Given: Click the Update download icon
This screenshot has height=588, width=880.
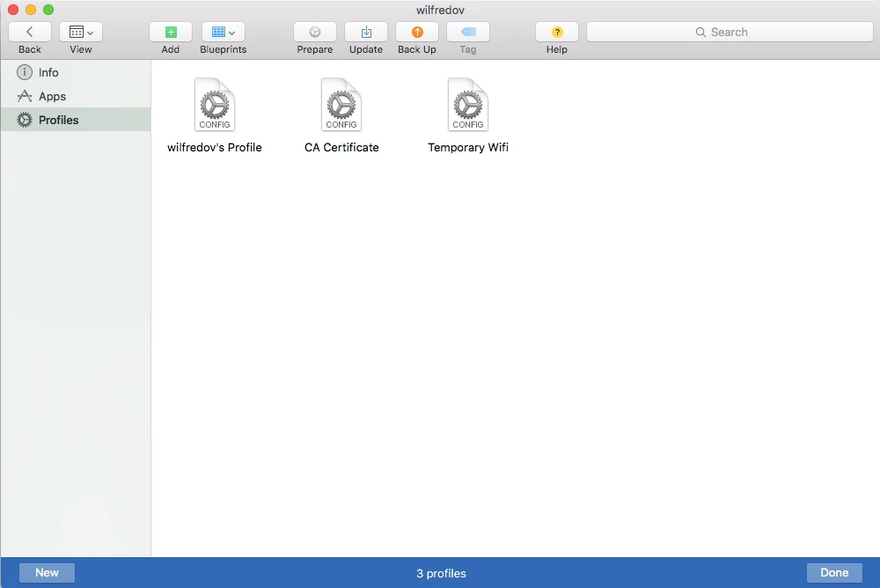Looking at the screenshot, I should (366, 32).
